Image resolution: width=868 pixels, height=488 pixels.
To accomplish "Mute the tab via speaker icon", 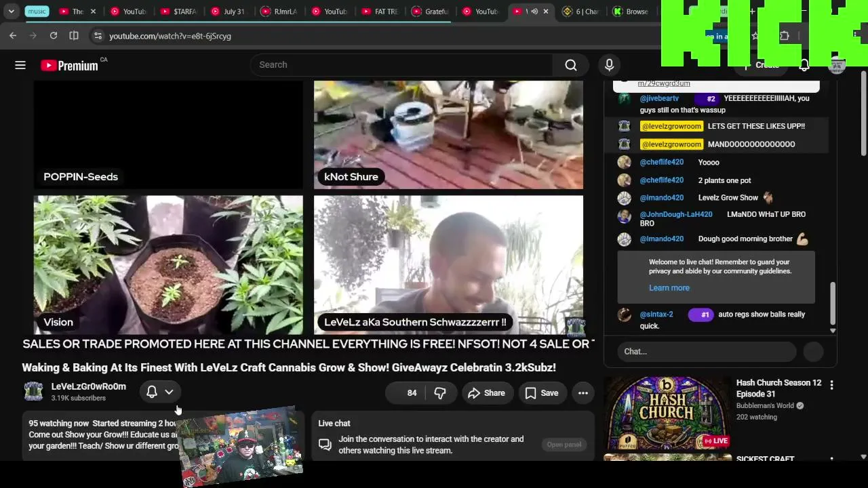I will (534, 12).
